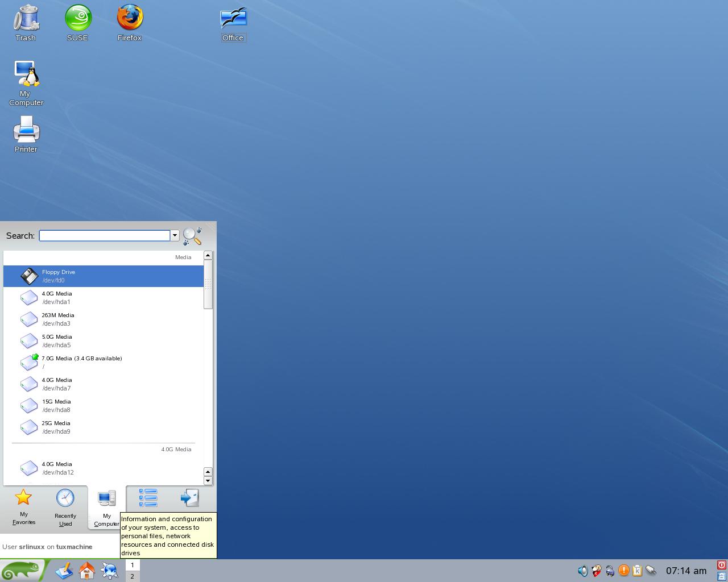Launch Konqueror web browser from the taskbar
Screen dimensions: 728x582
(110, 570)
